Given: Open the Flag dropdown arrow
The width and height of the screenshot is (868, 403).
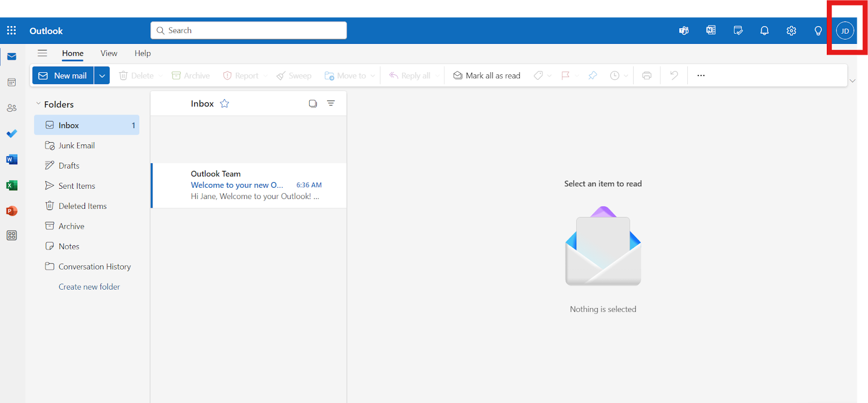Looking at the screenshot, I should pos(577,76).
